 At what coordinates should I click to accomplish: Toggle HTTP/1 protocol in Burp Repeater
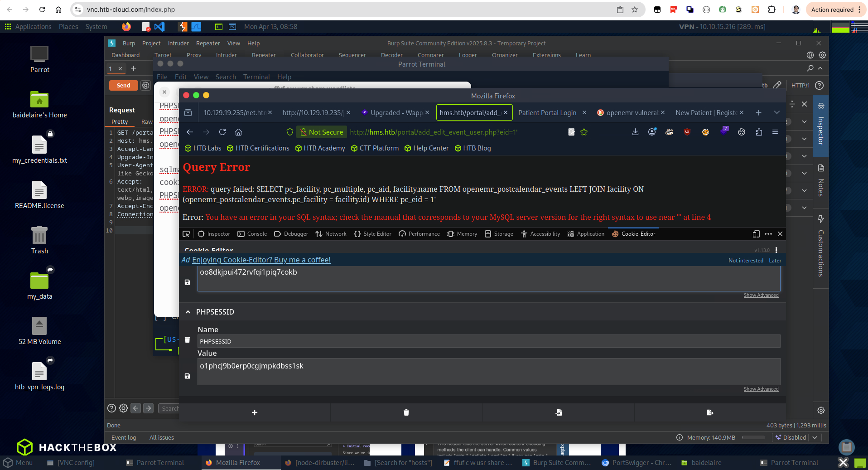point(800,85)
